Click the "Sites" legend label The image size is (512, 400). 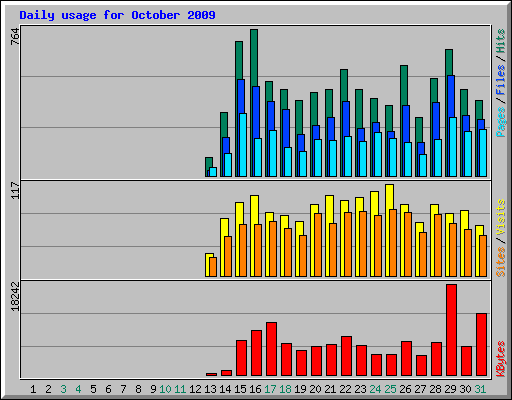coord(501,262)
